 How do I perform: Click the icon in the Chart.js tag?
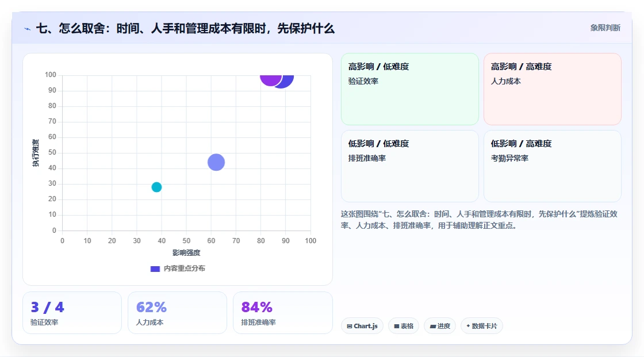[x=350, y=326]
